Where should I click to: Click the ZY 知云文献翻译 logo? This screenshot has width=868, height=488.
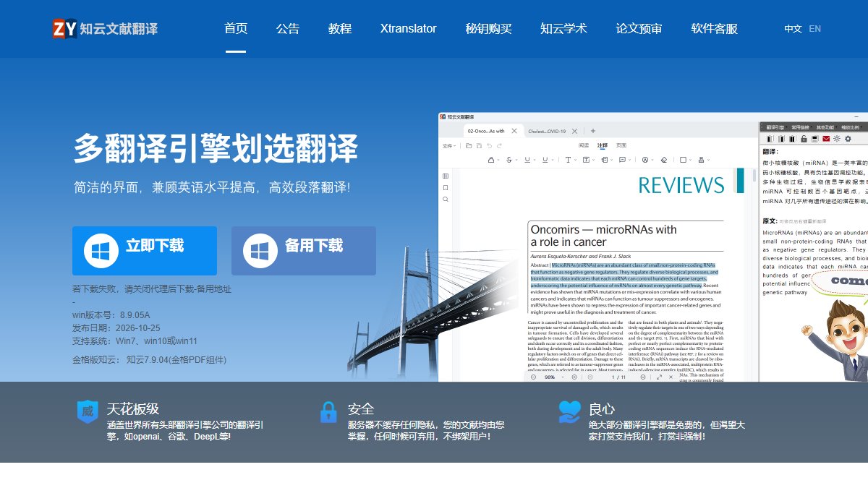click(105, 29)
